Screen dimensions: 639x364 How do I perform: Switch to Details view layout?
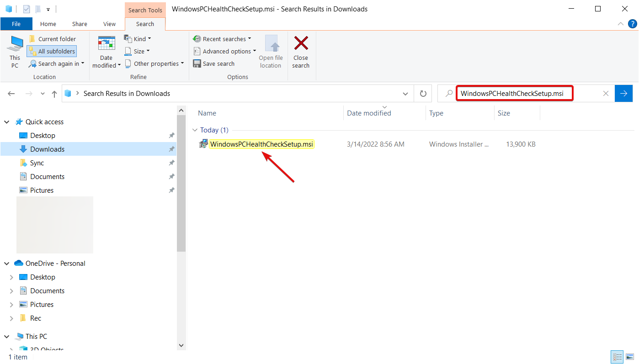coord(618,357)
